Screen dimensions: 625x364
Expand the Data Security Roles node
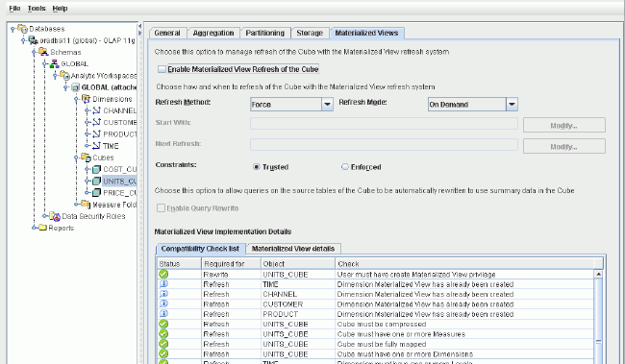coord(44,216)
